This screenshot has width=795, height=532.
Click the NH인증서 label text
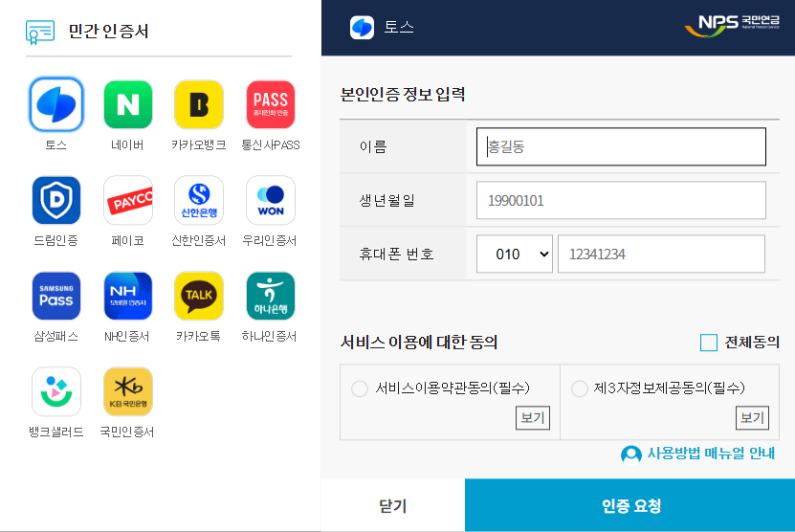click(x=126, y=336)
